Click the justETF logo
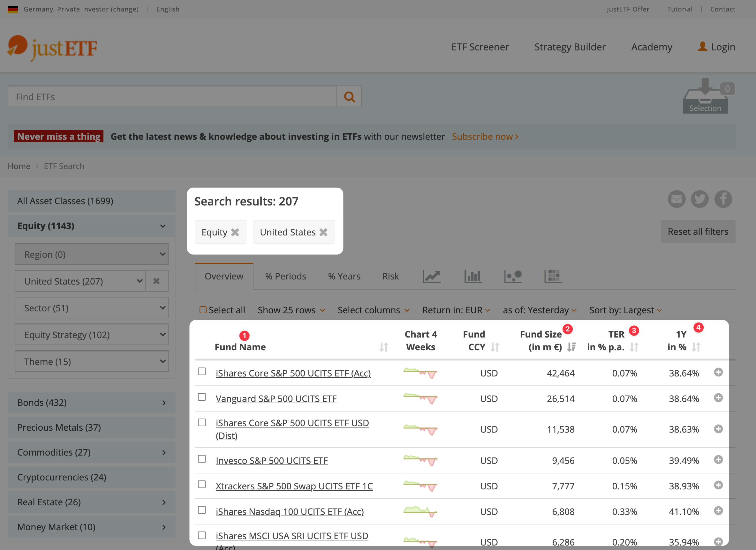Viewport: 756px width, 550px height. pyautogui.click(x=52, y=48)
